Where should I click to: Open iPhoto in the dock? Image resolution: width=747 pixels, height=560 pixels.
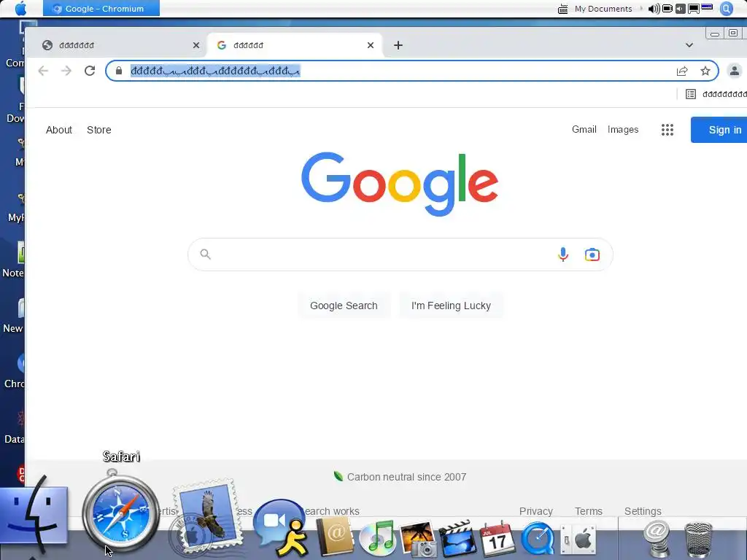(x=418, y=538)
